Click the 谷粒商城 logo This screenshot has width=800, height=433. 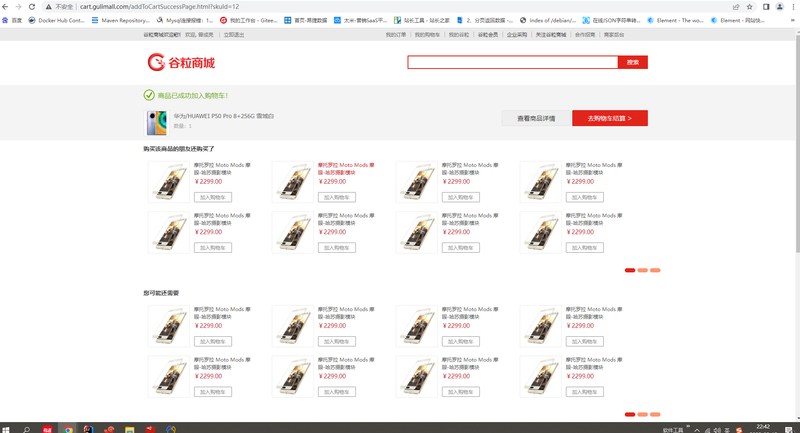[181, 62]
